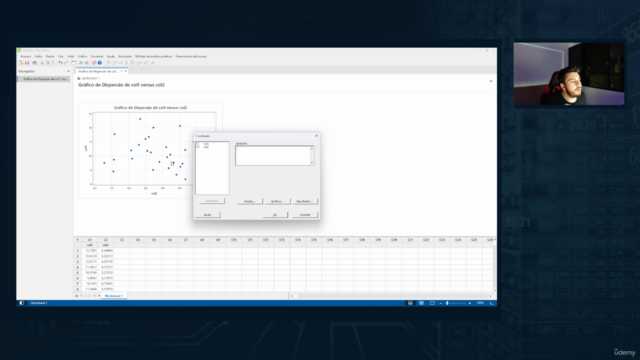Open the Assistente menu
Screen dimensions: 640x360
click(x=125, y=56)
